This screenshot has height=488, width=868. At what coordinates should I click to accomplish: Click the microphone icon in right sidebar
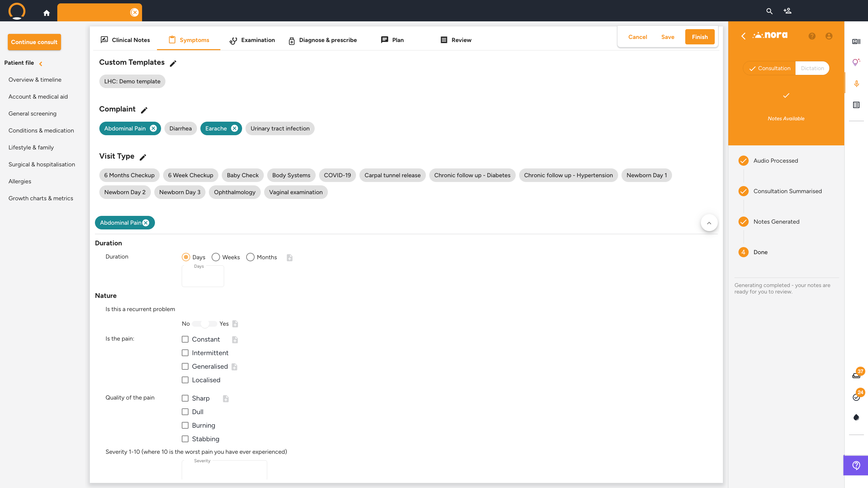(856, 84)
